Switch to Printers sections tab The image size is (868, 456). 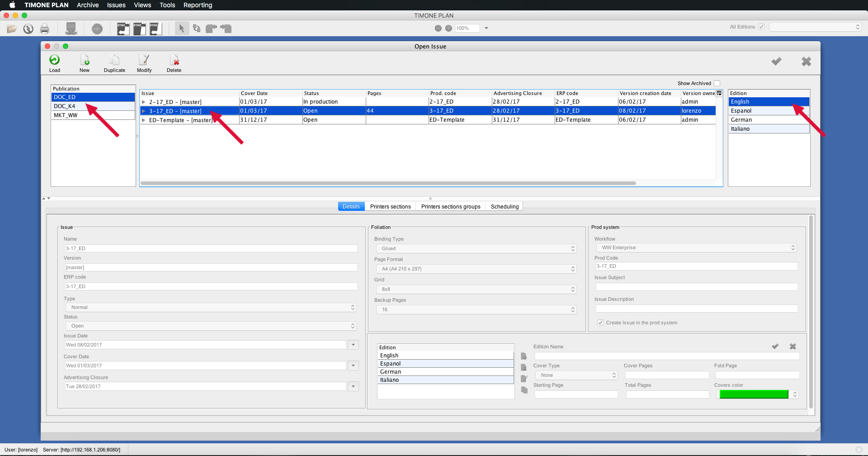pos(391,206)
